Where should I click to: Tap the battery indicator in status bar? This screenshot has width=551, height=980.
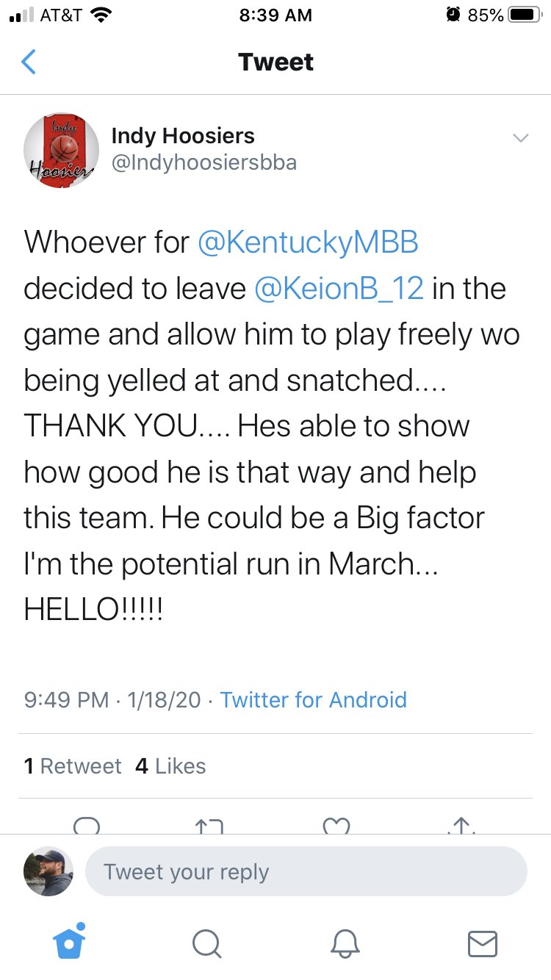tap(525, 15)
